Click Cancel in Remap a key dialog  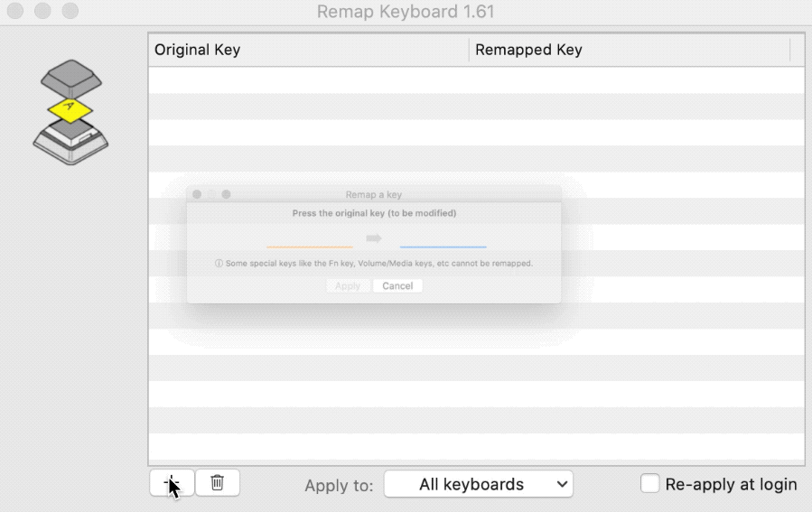coord(397,285)
